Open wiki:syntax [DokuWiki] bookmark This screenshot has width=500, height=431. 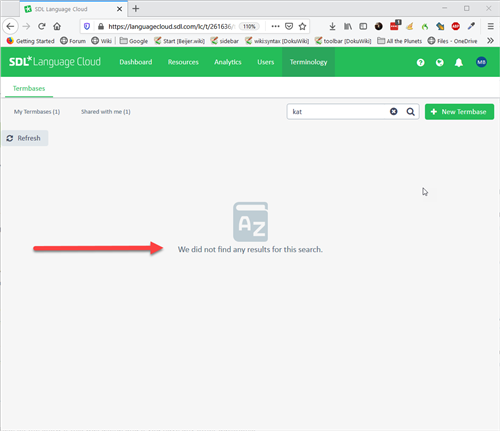click(x=277, y=41)
